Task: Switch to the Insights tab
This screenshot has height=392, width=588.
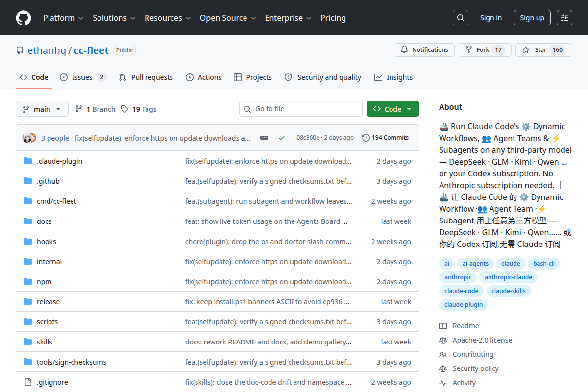Action: (393, 77)
